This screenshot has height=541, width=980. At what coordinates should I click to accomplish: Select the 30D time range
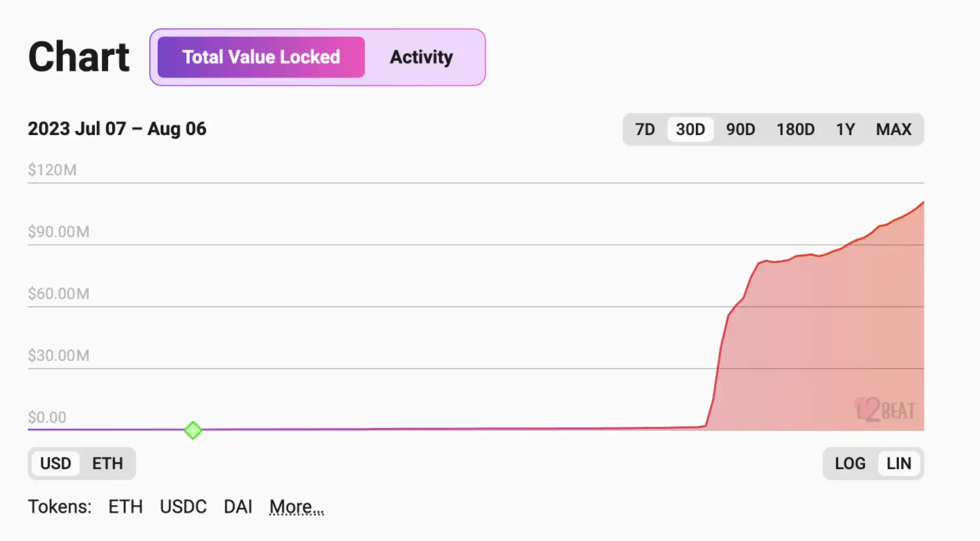click(691, 130)
